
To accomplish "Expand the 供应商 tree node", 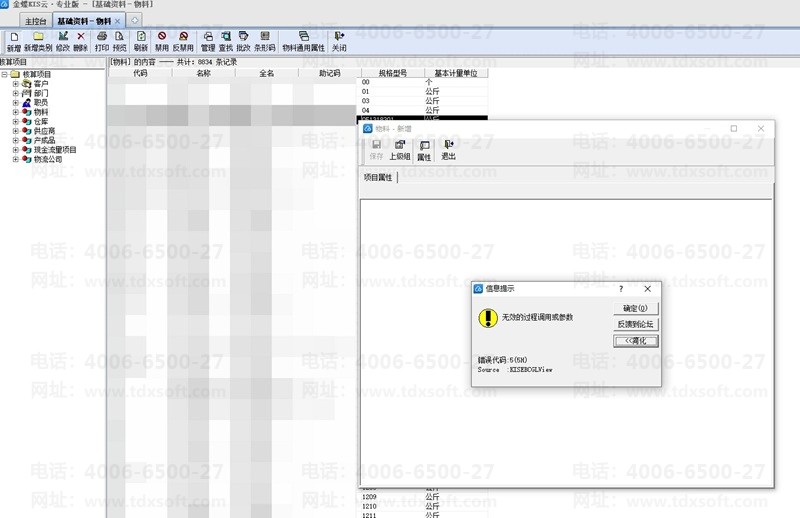I will [x=16, y=131].
